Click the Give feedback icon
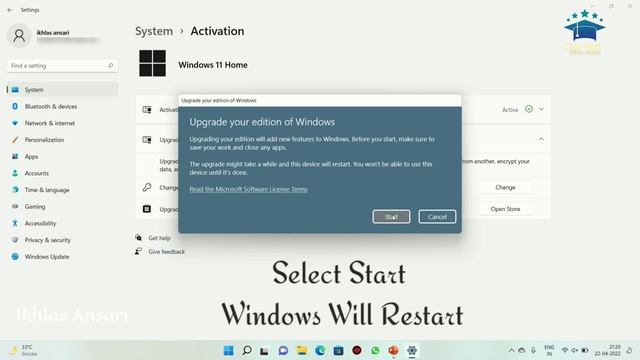 click(x=139, y=251)
